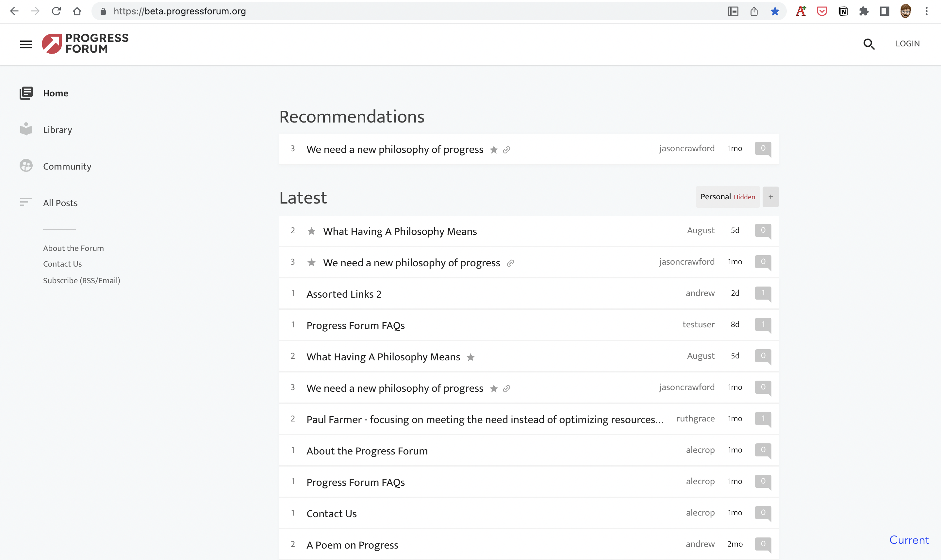Open the Chrome three-dot menu
The height and width of the screenshot is (560, 941).
(926, 11)
